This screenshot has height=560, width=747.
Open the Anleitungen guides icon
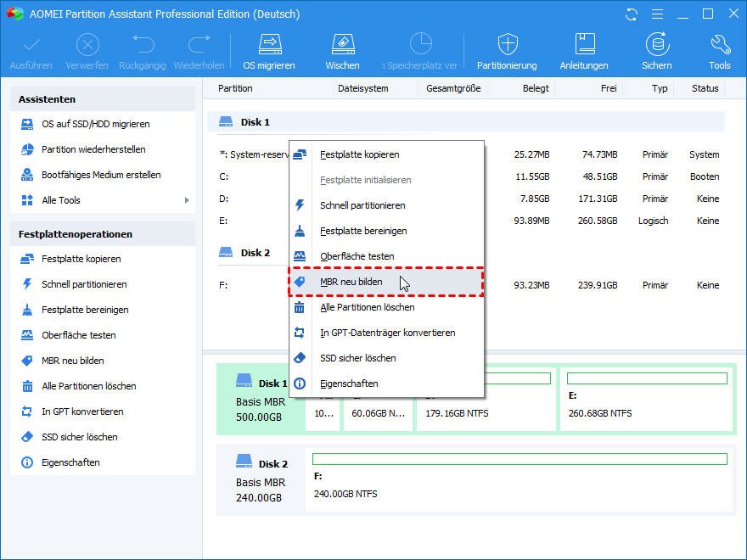coord(585,45)
